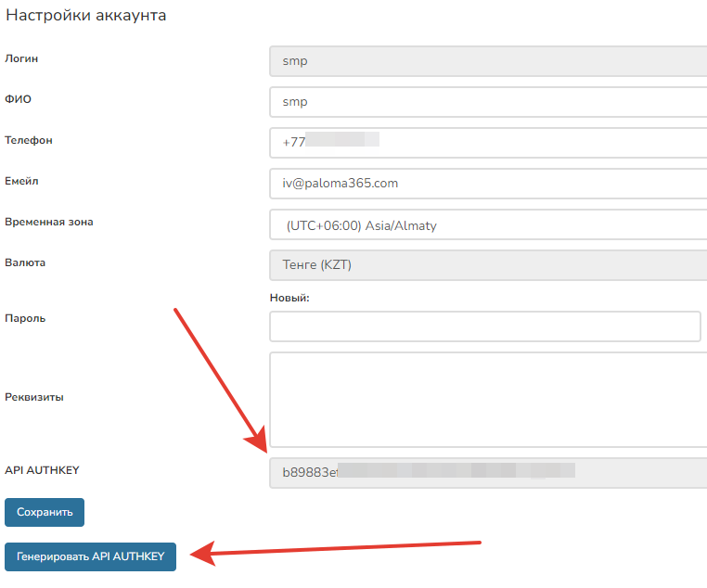Open the Валюта currency field Тенге (KZT)

click(487, 265)
